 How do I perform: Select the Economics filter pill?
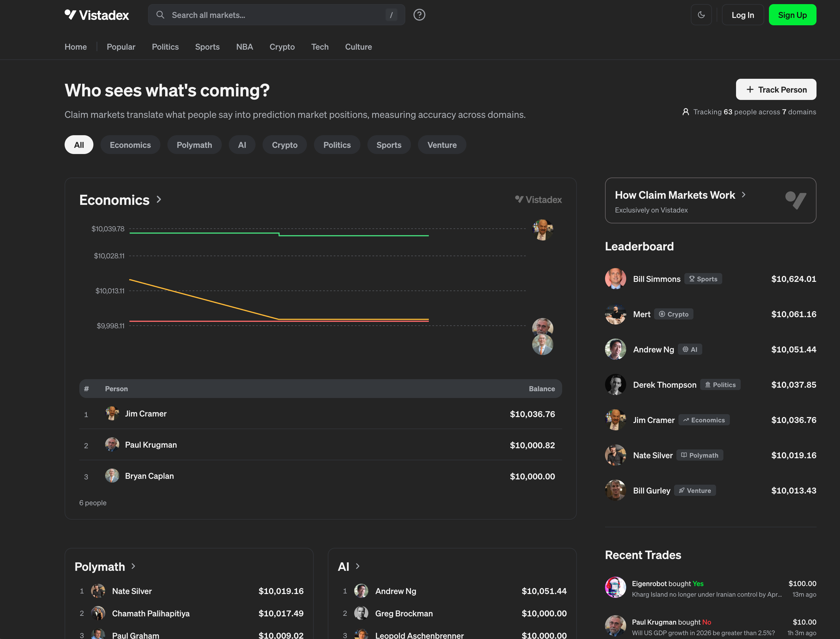[130, 145]
